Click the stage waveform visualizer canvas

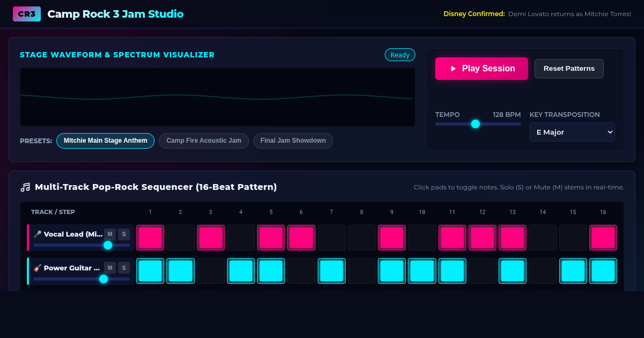pyautogui.click(x=217, y=97)
